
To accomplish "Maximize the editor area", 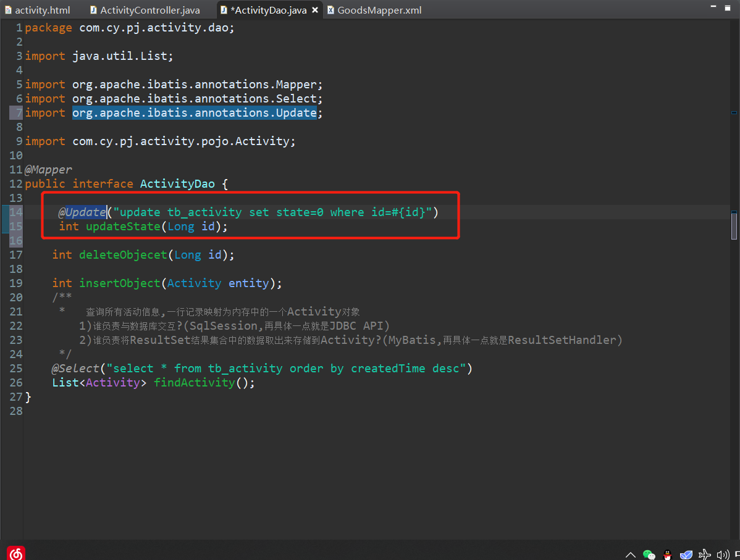I will point(728,7).
